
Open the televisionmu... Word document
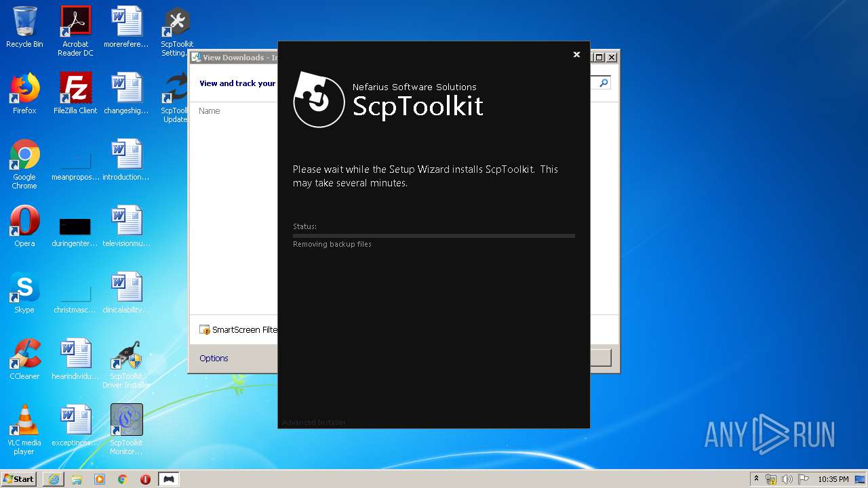(126, 226)
